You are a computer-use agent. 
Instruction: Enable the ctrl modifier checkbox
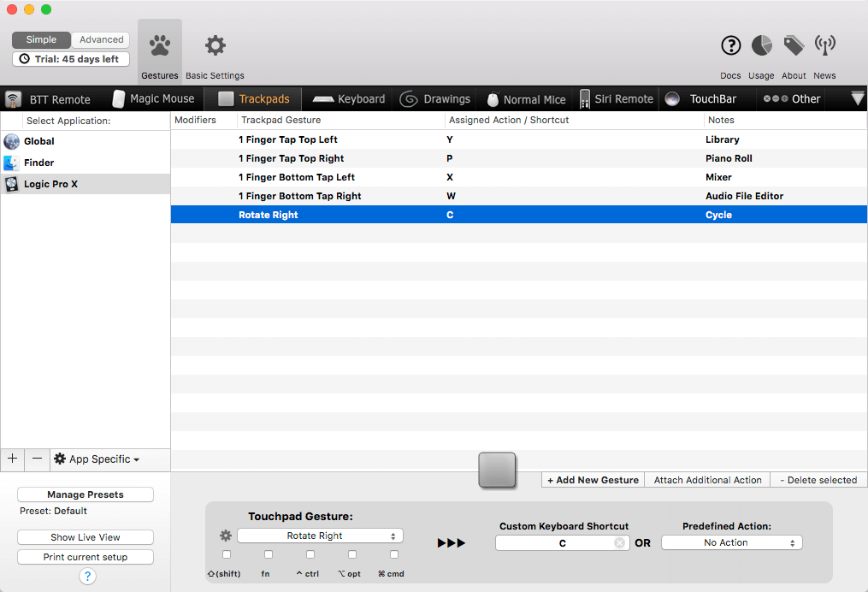310,554
